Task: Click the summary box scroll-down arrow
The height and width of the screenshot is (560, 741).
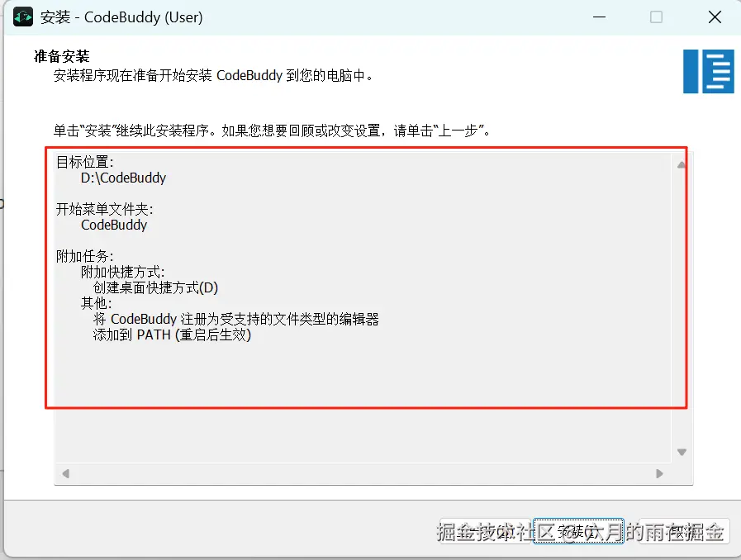Action: pyautogui.click(x=682, y=452)
